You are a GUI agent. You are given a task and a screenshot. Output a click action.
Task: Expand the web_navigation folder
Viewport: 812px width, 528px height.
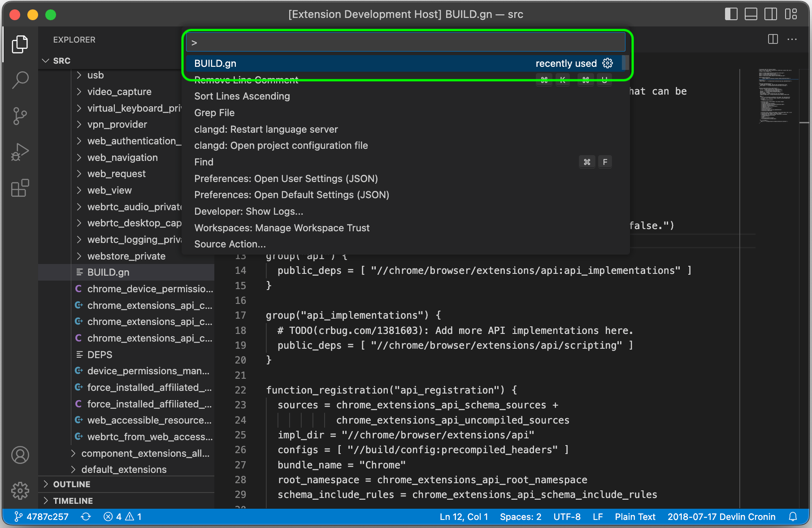click(x=122, y=157)
